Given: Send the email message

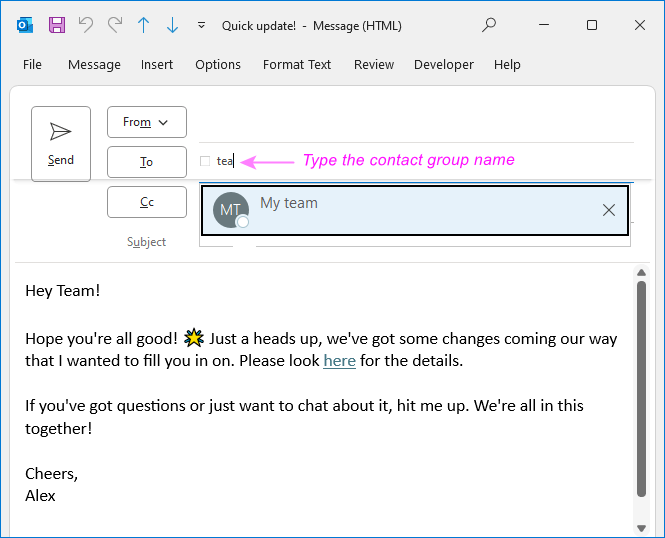Looking at the screenshot, I should click(x=61, y=144).
